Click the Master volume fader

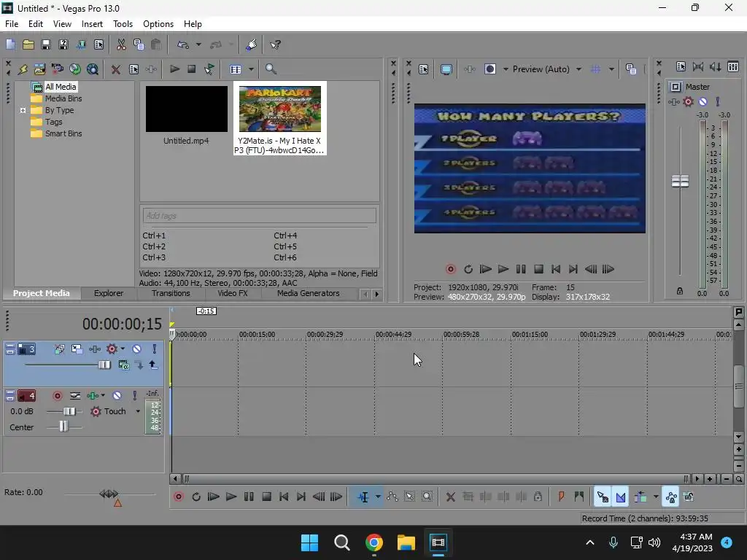(680, 182)
